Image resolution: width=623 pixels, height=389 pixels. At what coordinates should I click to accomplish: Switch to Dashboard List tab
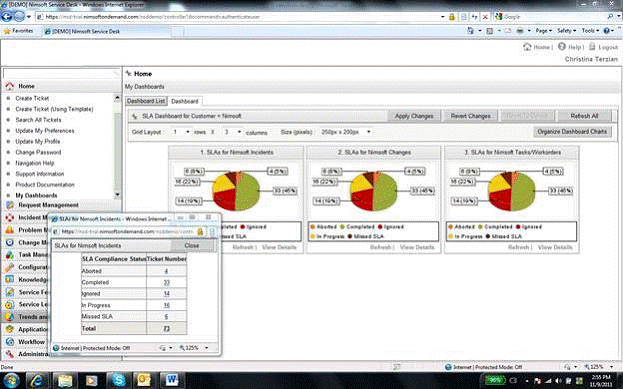(146, 101)
